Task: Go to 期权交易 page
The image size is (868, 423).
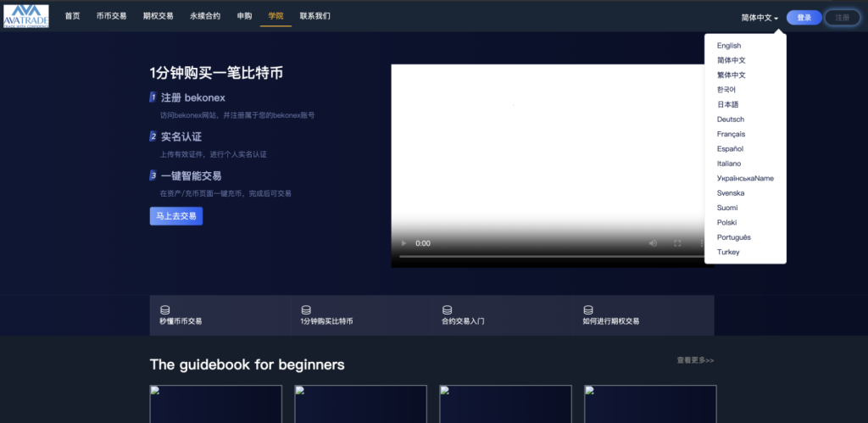Action: [x=159, y=16]
